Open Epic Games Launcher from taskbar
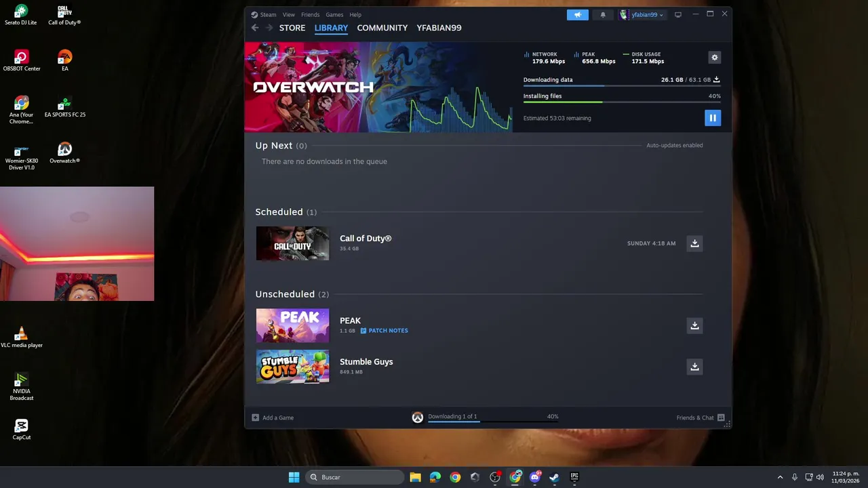The height and width of the screenshot is (488, 868). 574,477
